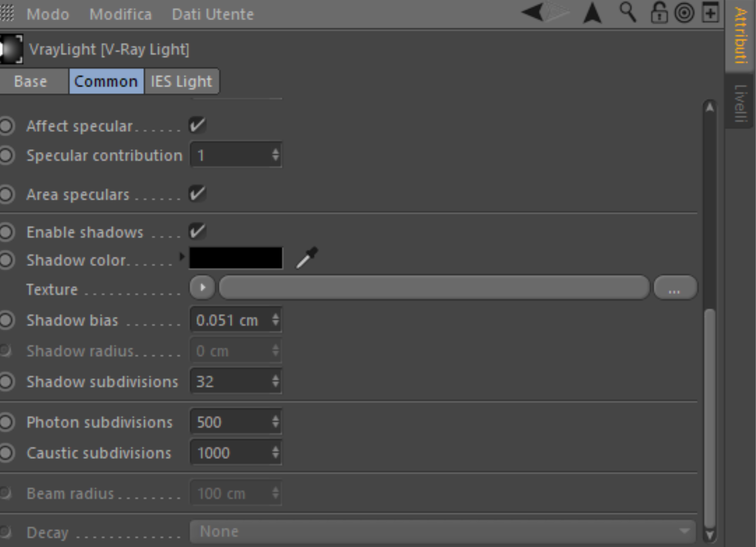Click animation dot for Caustic subdivisions
The height and width of the screenshot is (547, 756).
coord(7,453)
